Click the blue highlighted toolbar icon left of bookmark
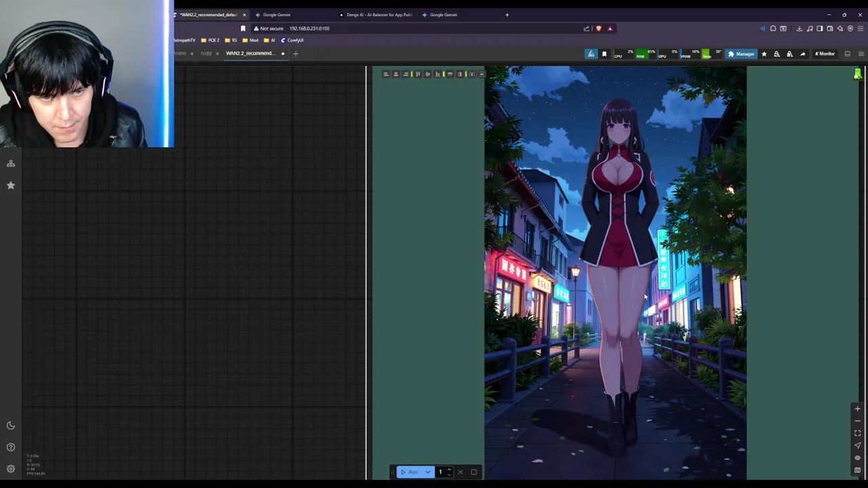Image resolution: width=868 pixels, height=488 pixels. [591, 54]
